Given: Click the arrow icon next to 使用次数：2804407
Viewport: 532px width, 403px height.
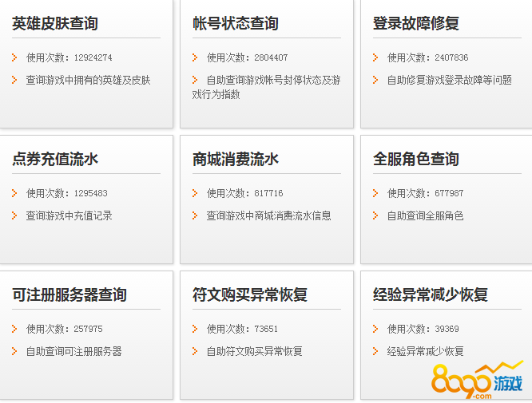Looking at the screenshot, I should [195, 57].
